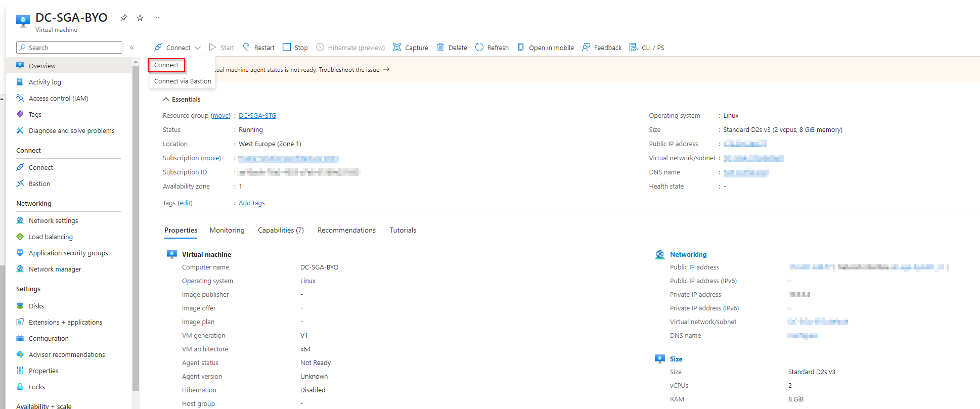The width and height of the screenshot is (980, 409).
Task: Click the Subscription move link
Action: (211, 158)
